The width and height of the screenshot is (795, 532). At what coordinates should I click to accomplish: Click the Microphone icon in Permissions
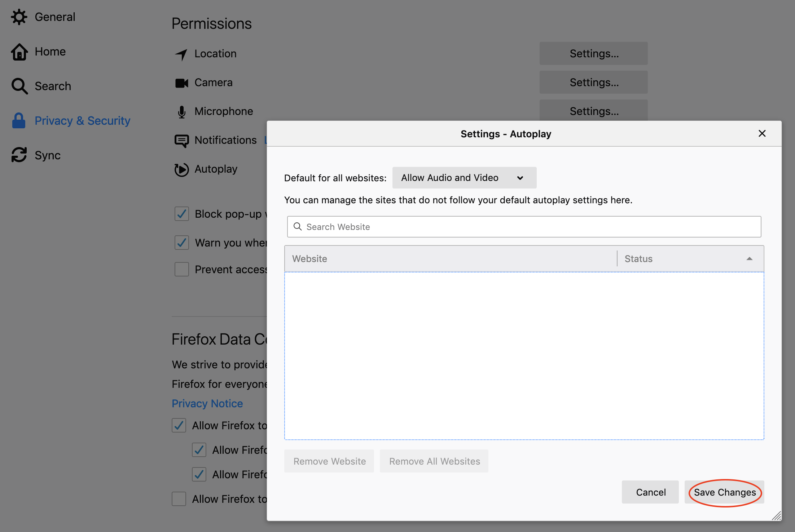click(182, 112)
